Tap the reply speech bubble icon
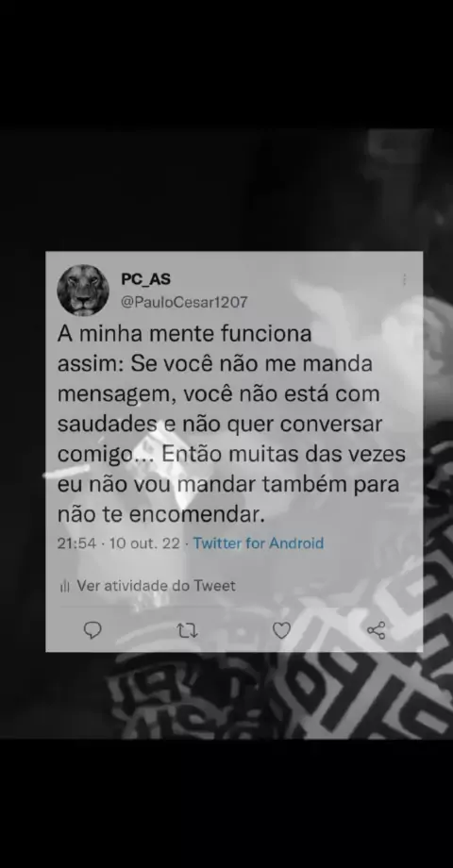 (x=92, y=630)
